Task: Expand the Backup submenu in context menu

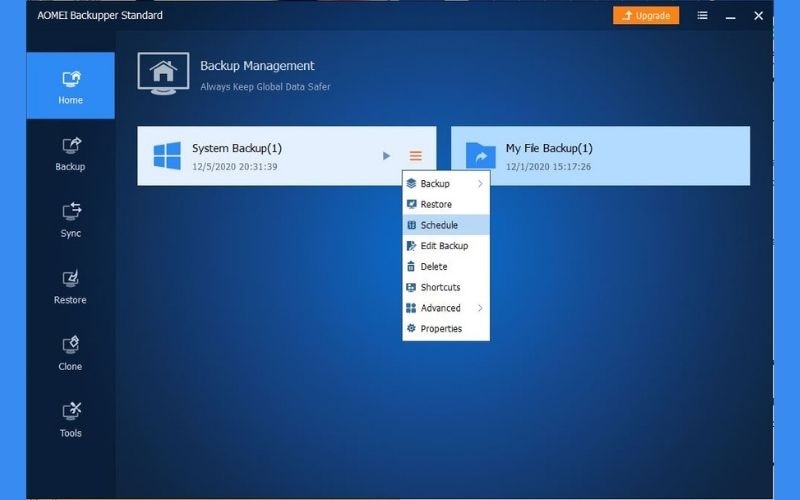Action: pyautogui.click(x=446, y=183)
